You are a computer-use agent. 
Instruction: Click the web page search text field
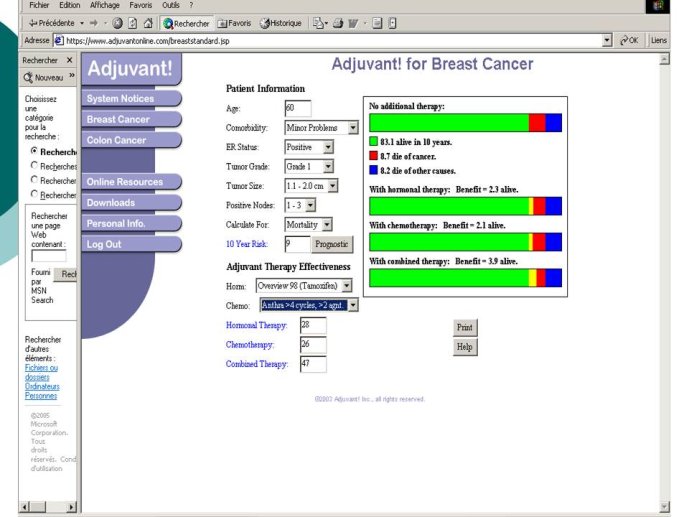pyautogui.click(x=49, y=256)
